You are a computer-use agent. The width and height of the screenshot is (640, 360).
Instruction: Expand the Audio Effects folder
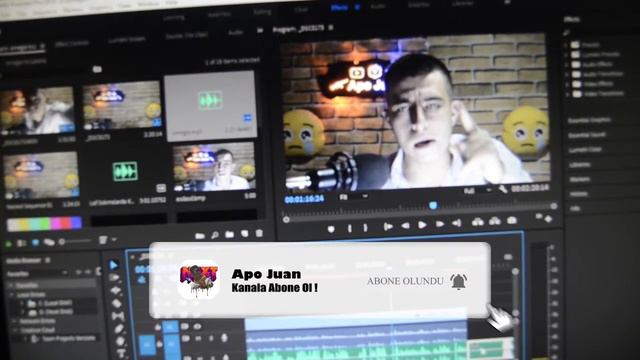(x=567, y=64)
